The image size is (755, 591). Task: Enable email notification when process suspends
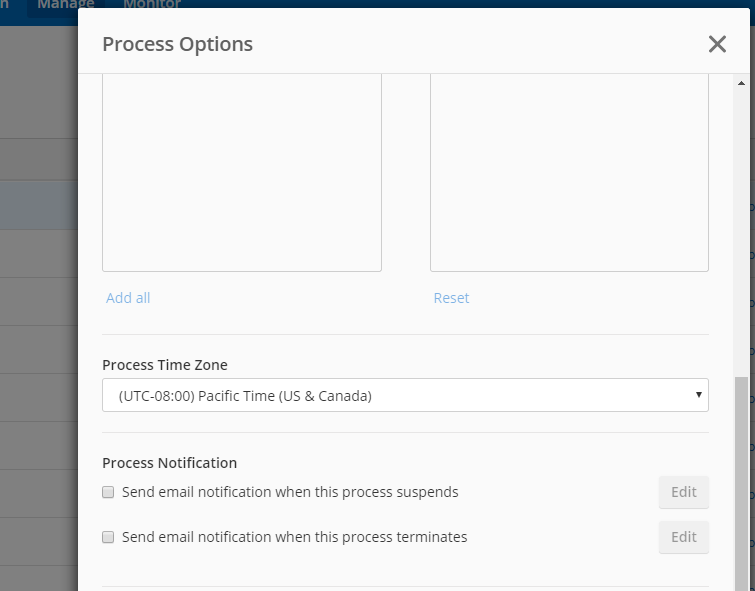[108, 492]
